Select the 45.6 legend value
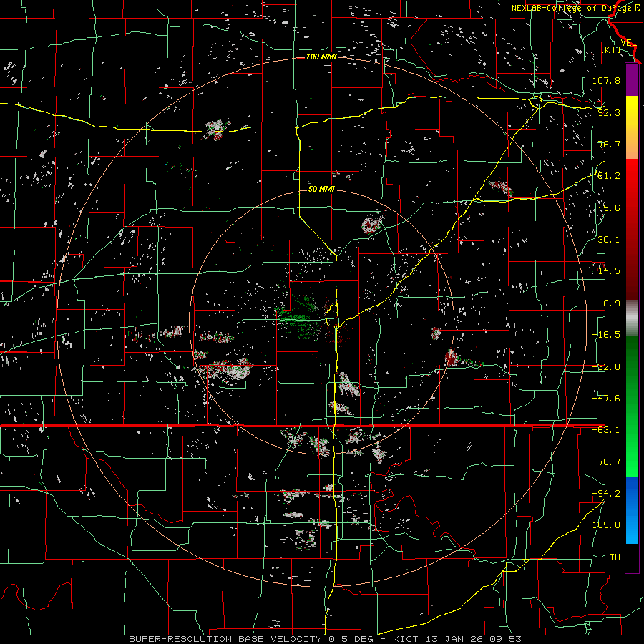The height and width of the screenshot is (644, 644). (x=609, y=208)
